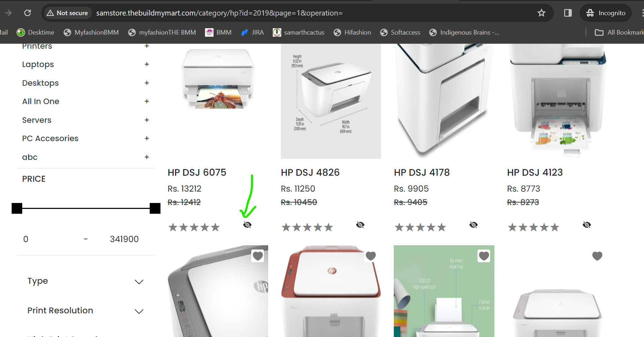Image resolution: width=644 pixels, height=337 pixels.
Task: Open the Hifashion bookmark
Action: (352, 32)
